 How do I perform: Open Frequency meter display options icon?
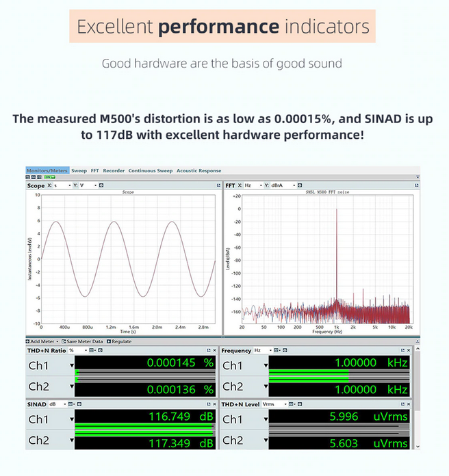point(277,351)
